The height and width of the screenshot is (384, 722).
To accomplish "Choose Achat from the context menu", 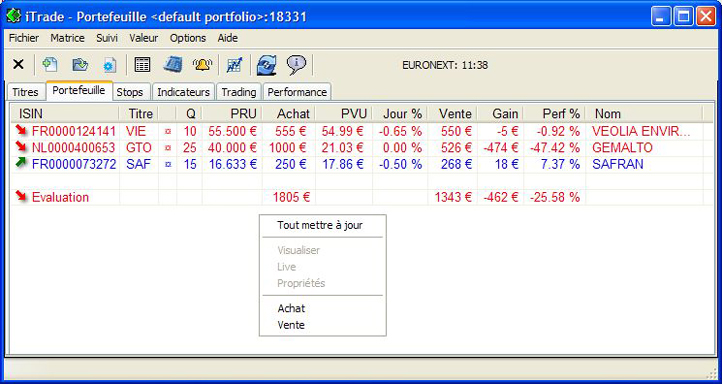I will pyautogui.click(x=291, y=308).
